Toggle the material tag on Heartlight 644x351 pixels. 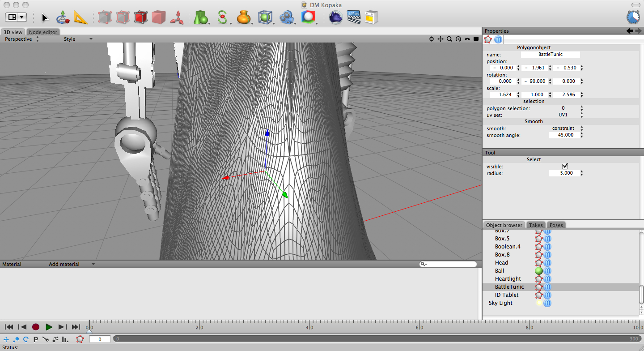click(547, 279)
